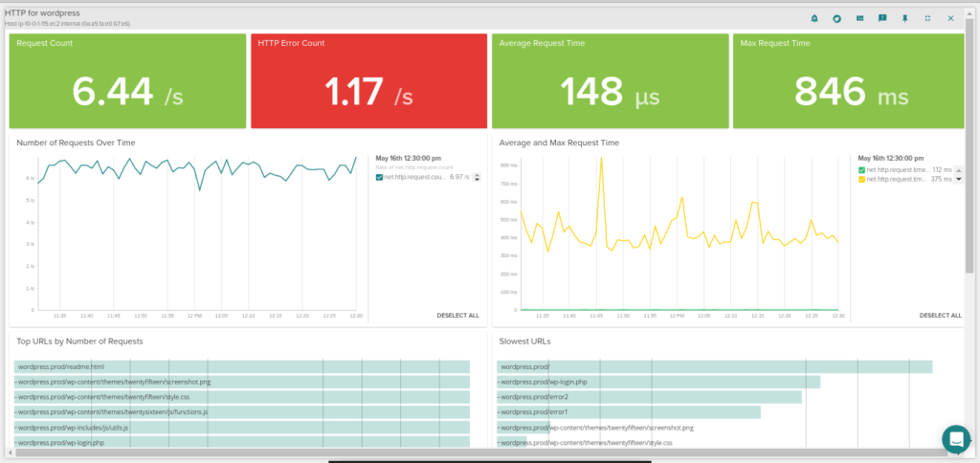Click the host ip-10-0-1-115.ec2.internal label
The height and width of the screenshot is (463, 980).
[68, 24]
